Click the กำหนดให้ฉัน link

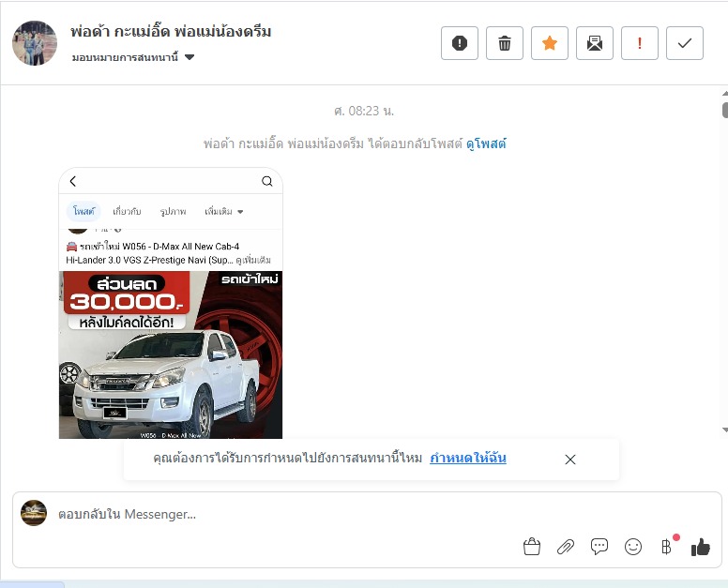point(467,458)
